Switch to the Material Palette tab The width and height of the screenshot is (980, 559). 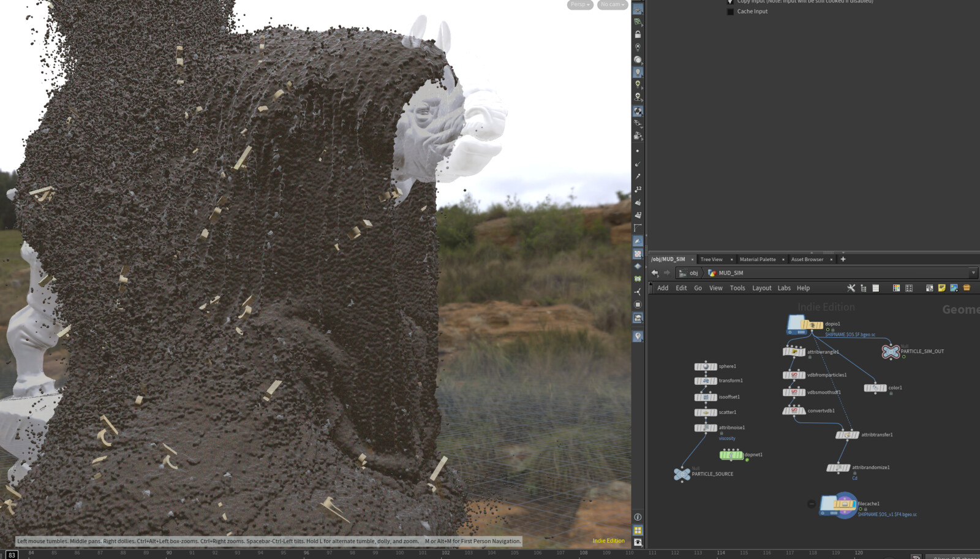point(758,259)
